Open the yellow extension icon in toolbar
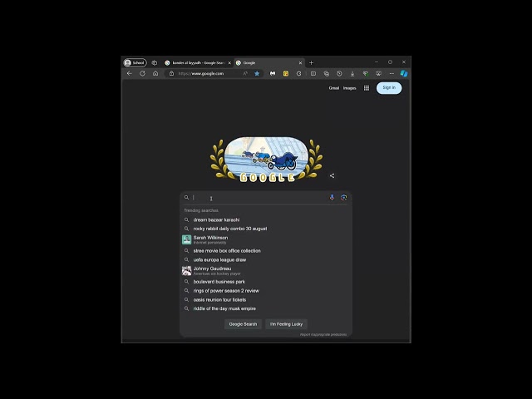The height and width of the screenshot is (399, 532). 286,74
